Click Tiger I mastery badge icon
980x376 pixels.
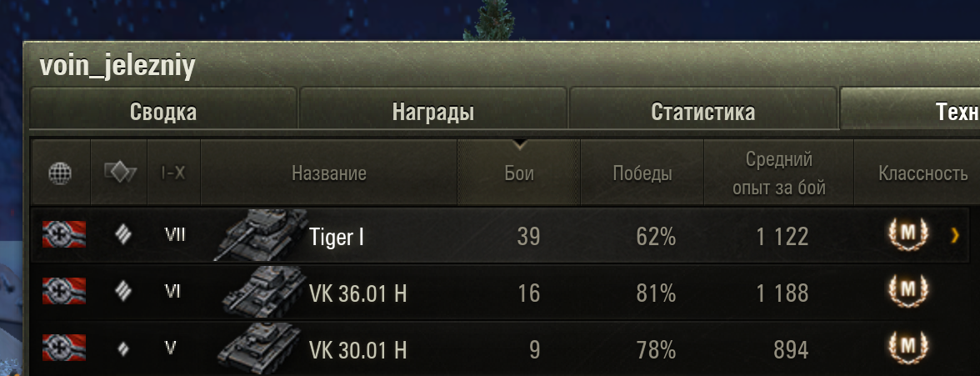coord(908,234)
